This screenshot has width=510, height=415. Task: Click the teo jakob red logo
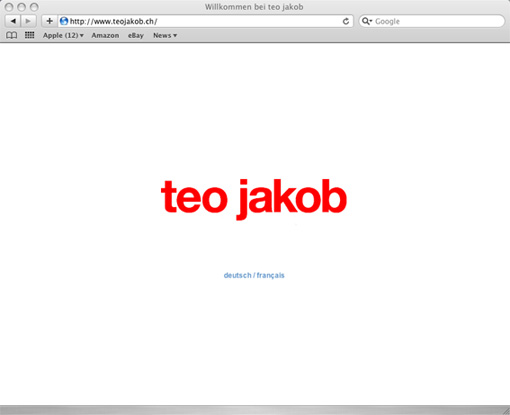click(x=254, y=199)
